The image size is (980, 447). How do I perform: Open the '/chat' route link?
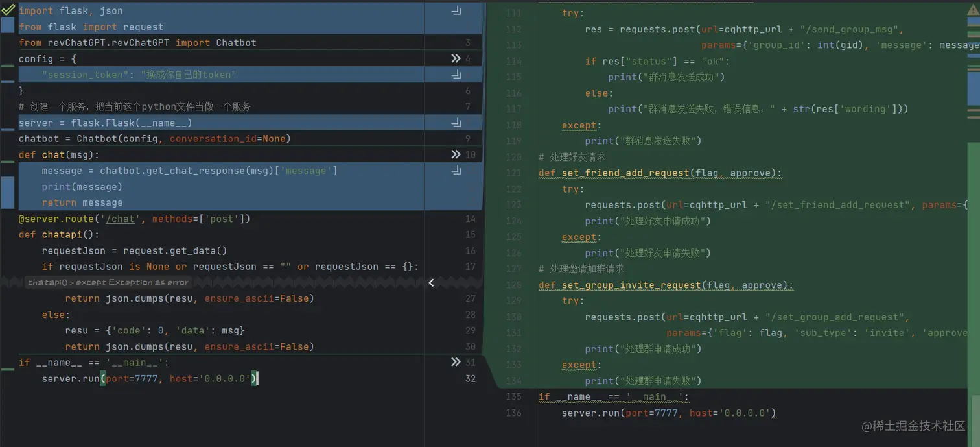point(120,219)
